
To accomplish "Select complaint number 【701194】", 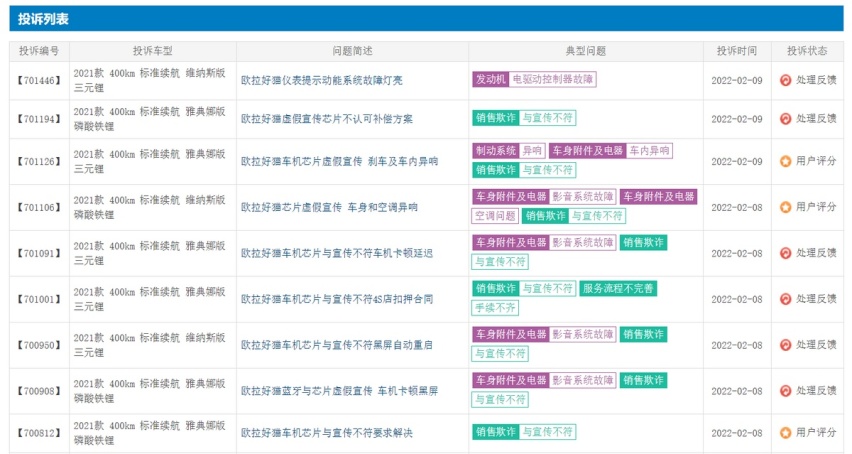I will 39,118.
